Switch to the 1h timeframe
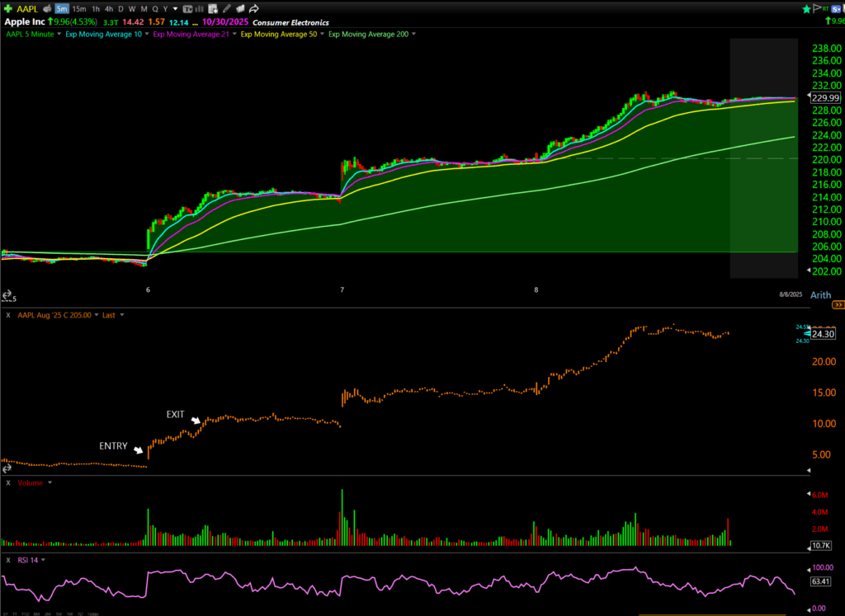This screenshot has height=616, width=845. coord(96,8)
